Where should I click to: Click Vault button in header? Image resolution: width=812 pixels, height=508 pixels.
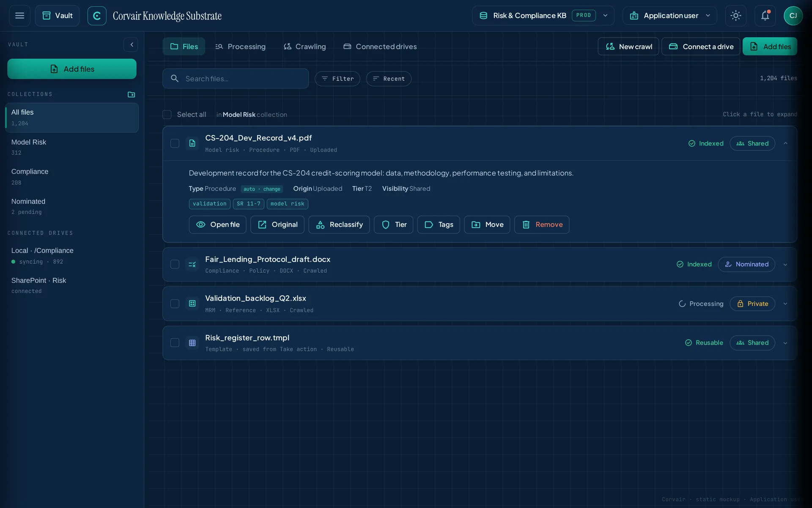tap(57, 16)
